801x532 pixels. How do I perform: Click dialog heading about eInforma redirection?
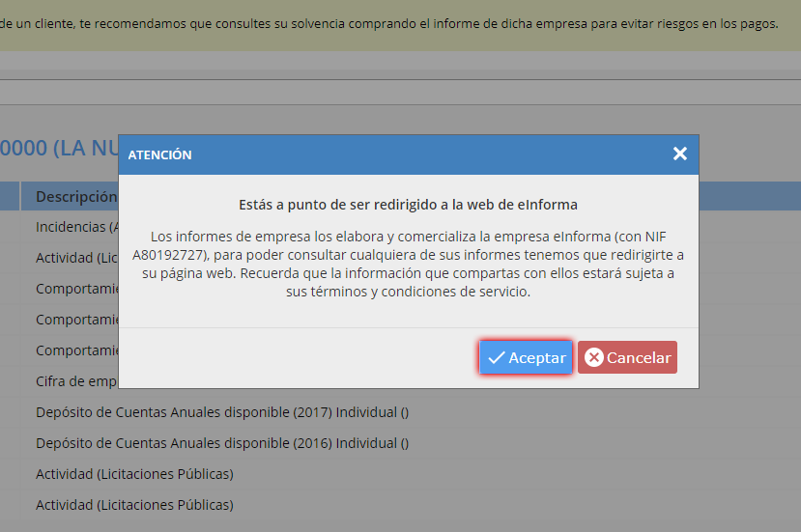point(408,205)
